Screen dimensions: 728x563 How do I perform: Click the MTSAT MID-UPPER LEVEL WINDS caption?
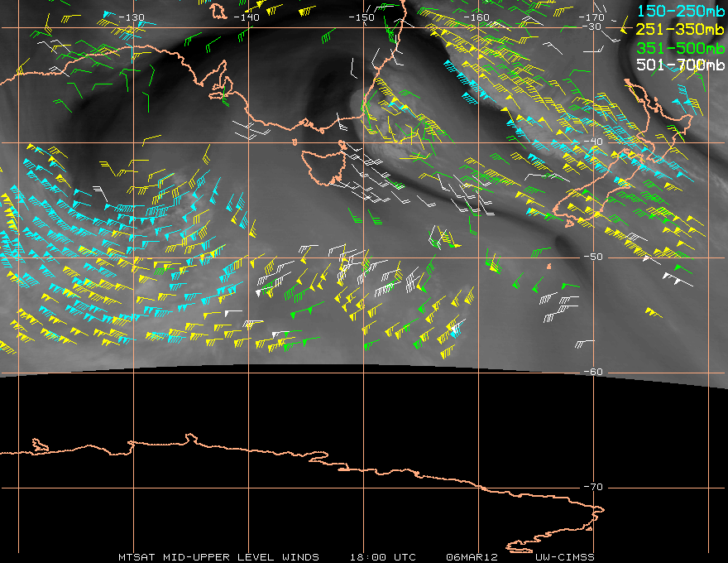coord(218,557)
